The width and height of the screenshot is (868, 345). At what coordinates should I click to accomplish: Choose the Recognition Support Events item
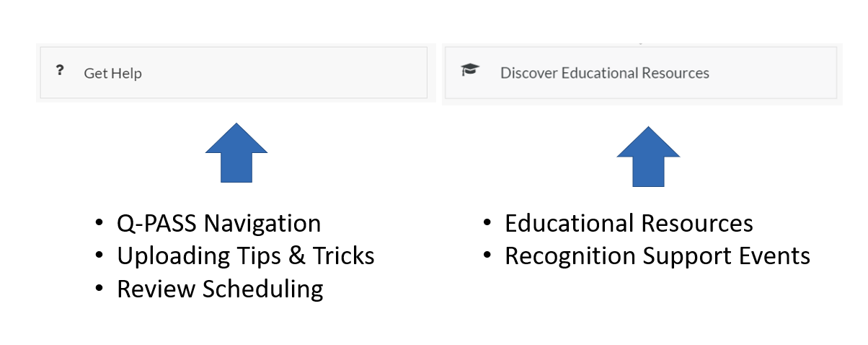tap(657, 256)
